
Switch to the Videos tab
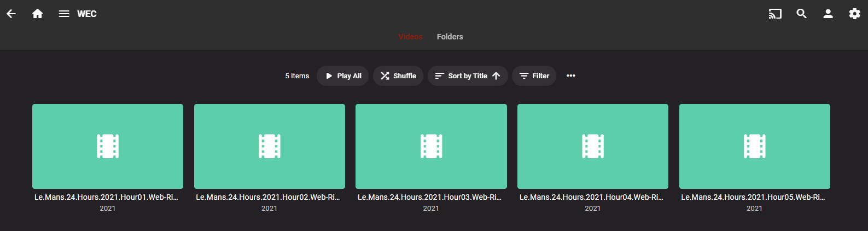click(410, 37)
